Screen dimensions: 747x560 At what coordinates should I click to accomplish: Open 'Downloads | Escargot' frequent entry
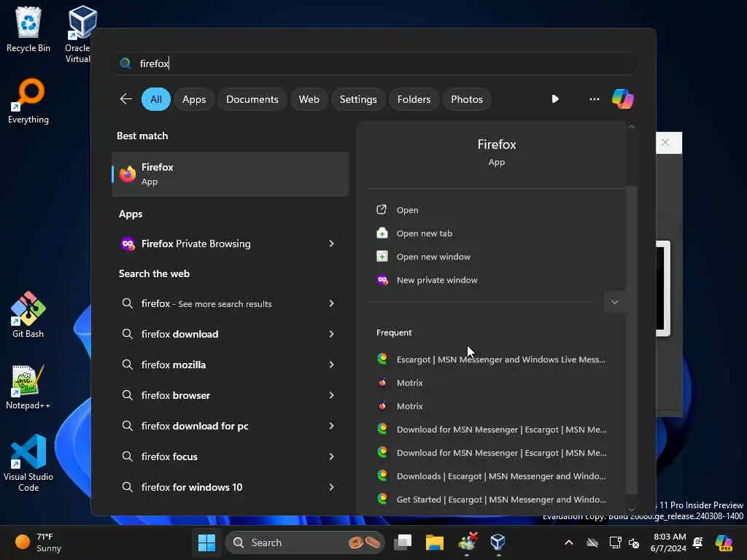pos(491,476)
